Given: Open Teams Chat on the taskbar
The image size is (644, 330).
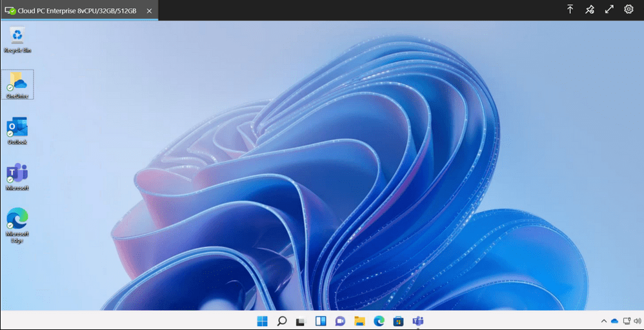Looking at the screenshot, I should click(339, 321).
